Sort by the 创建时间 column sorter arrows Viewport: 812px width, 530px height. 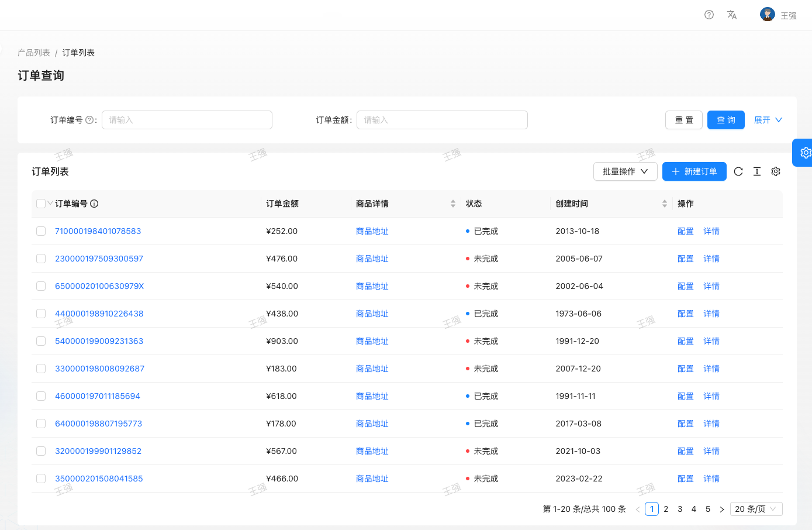click(x=665, y=204)
